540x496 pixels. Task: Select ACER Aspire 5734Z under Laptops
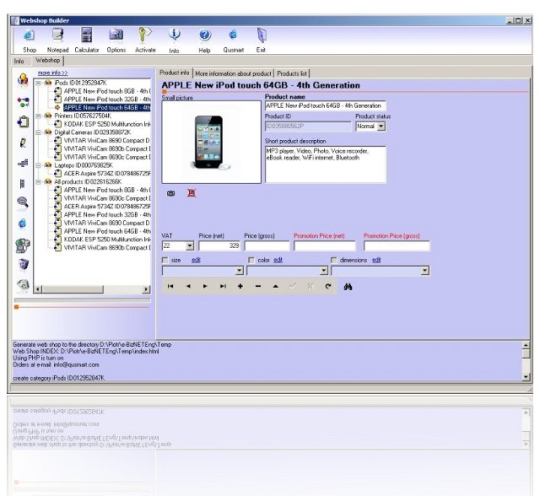pos(107,174)
